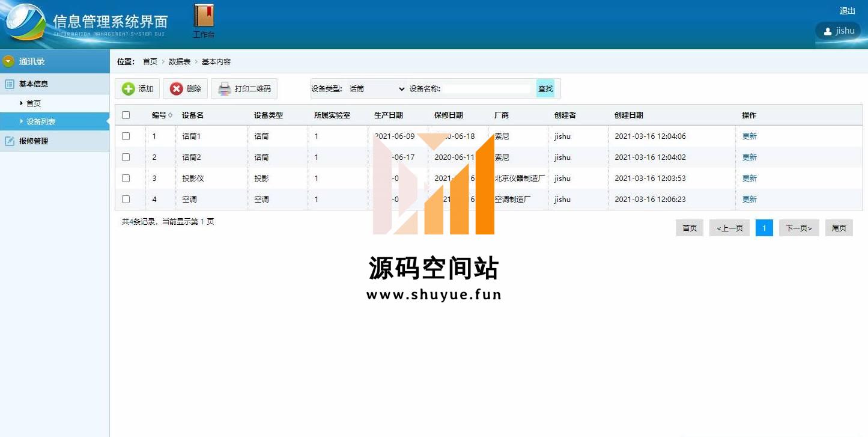Sort by the 编号 column arrows

[170, 115]
